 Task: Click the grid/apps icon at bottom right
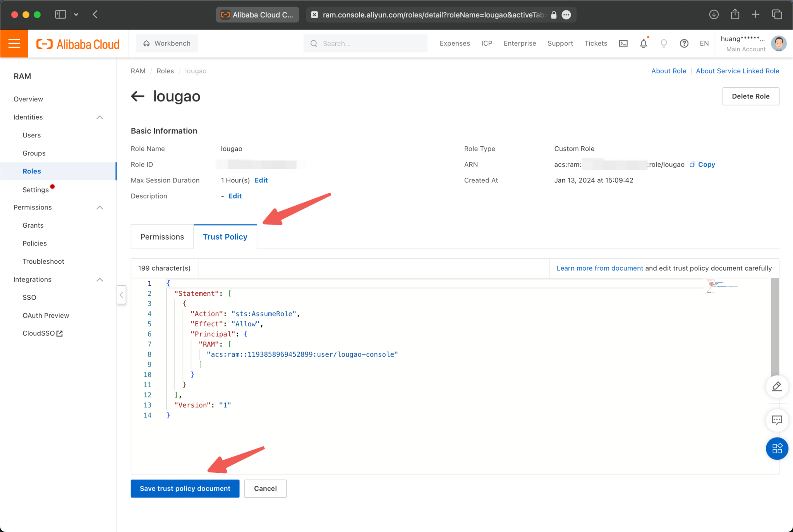click(x=778, y=448)
